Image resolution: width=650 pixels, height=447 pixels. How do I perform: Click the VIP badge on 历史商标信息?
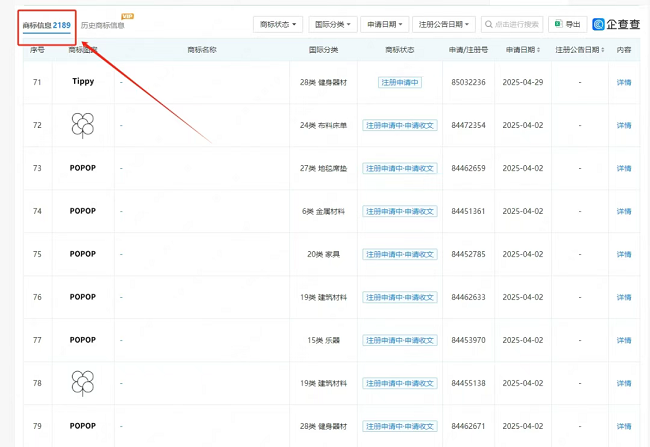pos(127,16)
